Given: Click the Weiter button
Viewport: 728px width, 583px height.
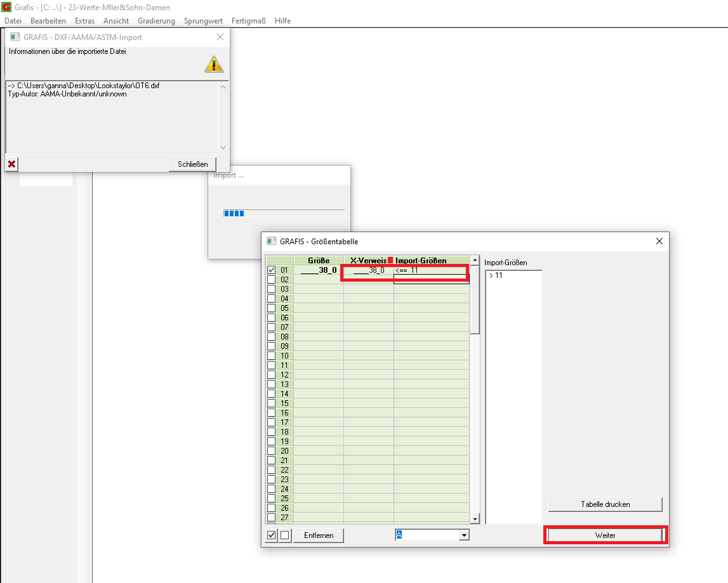Looking at the screenshot, I should 605,535.
